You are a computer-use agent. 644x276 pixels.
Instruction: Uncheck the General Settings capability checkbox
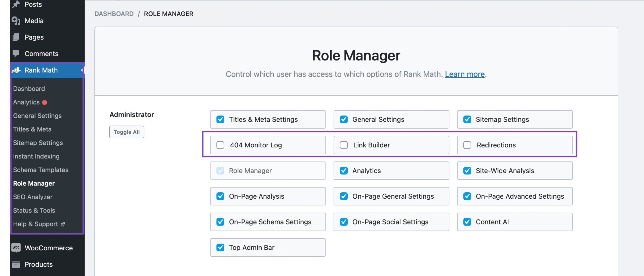344,119
